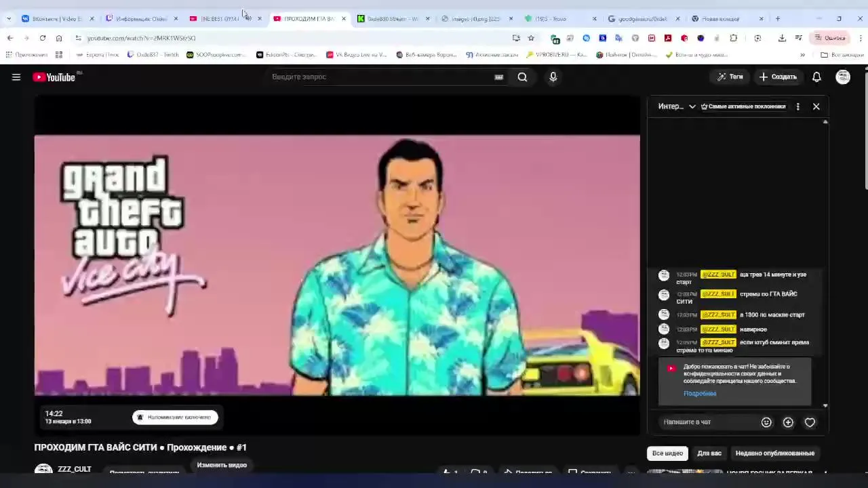Image resolution: width=868 pixels, height=488 pixels.
Task: Open the "VK Видео Live" bookmark
Action: tap(356, 55)
